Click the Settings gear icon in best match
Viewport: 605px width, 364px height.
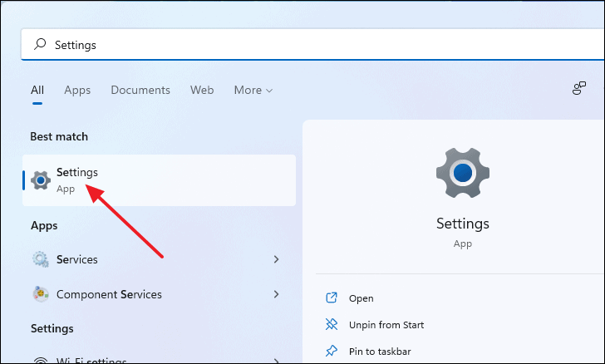click(x=41, y=180)
